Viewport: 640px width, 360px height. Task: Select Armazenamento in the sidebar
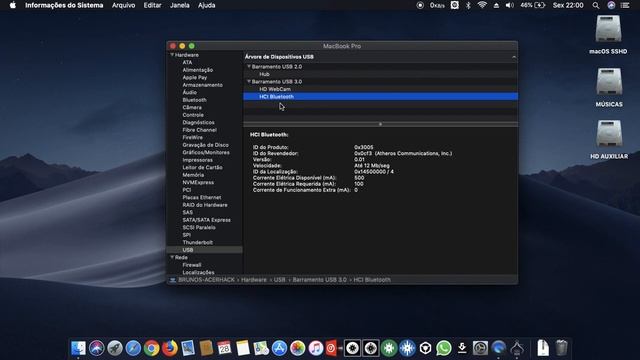(x=202, y=85)
